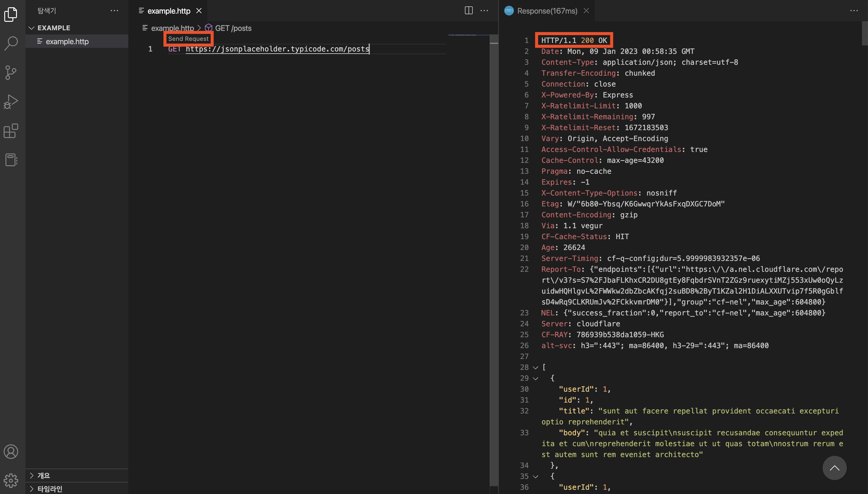Image resolution: width=868 pixels, height=494 pixels.
Task: Open the jsonplaceholder.typicode.com/posts URL
Action: (x=277, y=49)
